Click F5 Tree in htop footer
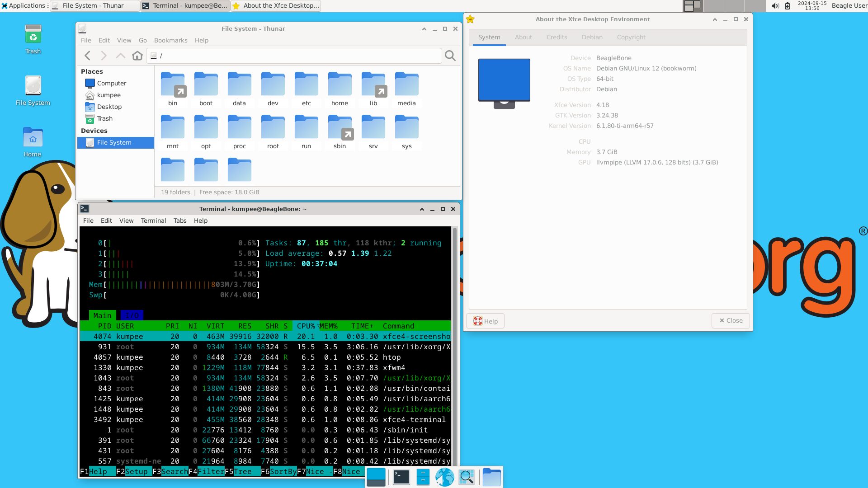Viewport: 868px width, 488px height. 242,471
